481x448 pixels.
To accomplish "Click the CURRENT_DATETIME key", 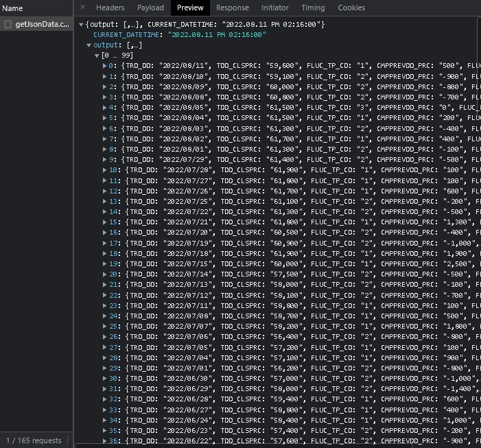I will click(x=128, y=35).
